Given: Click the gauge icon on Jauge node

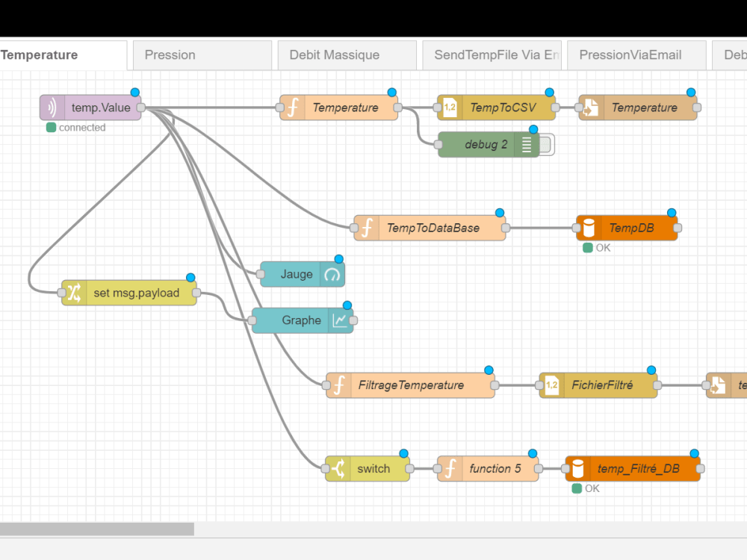Looking at the screenshot, I should [x=332, y=274].
